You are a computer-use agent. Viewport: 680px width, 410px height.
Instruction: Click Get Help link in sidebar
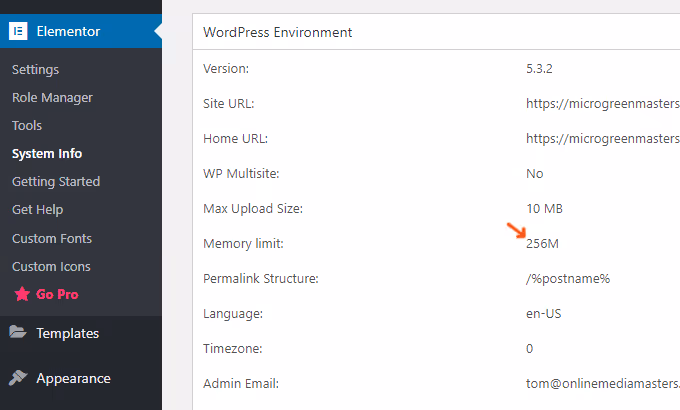[38, 210]
